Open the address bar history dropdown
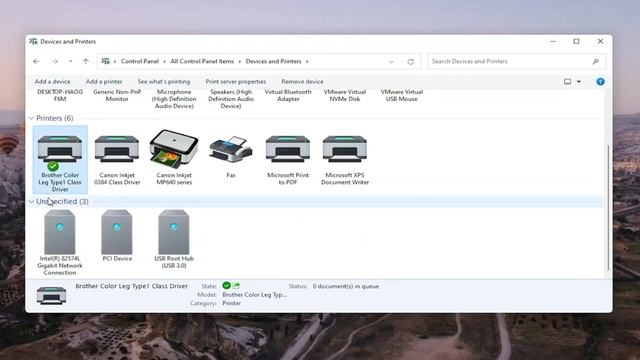This screenshot has width=640, height=360. click(x=391, y=62)
